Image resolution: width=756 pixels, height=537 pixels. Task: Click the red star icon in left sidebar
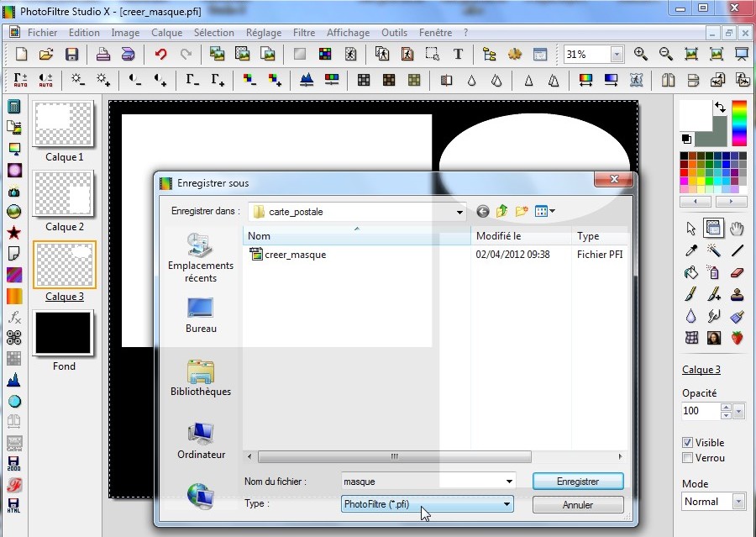[14, 233]
